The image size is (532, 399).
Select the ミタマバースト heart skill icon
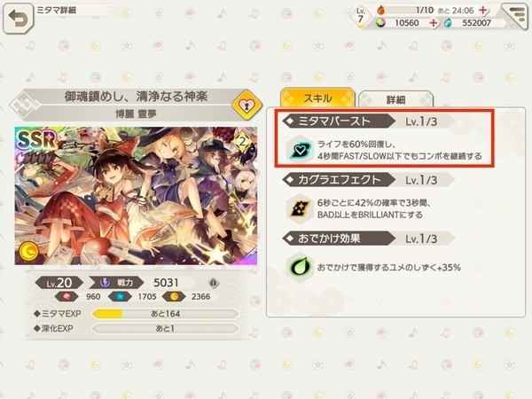[x=300, y=149]
